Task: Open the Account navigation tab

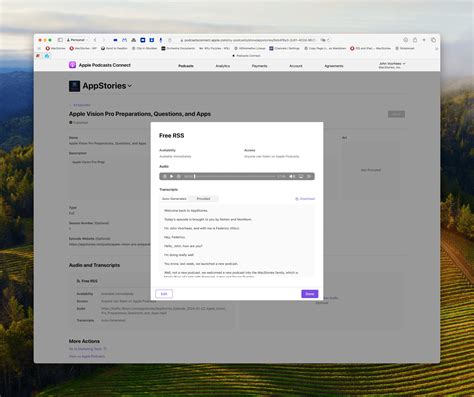Action: point(296,66)
